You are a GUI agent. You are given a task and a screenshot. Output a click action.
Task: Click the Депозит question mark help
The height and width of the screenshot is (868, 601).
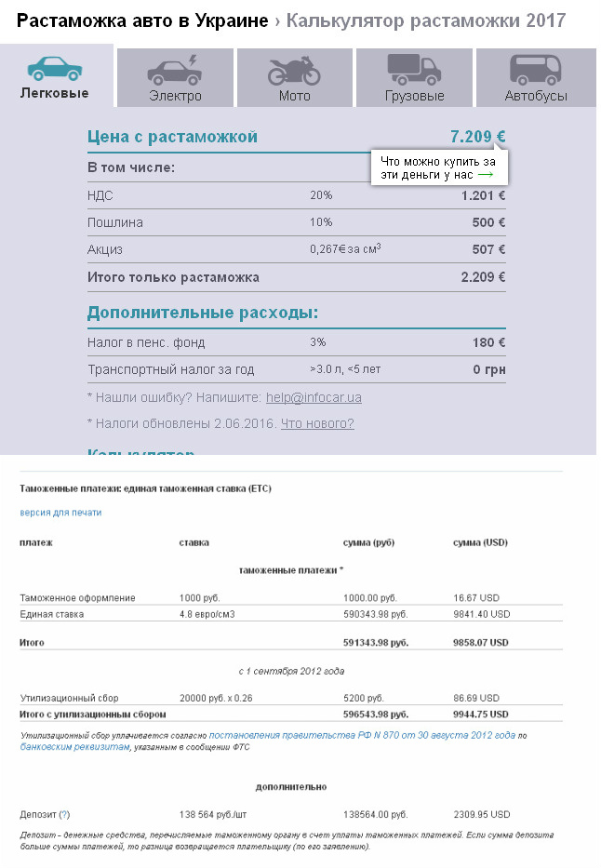tap(65, 814)
